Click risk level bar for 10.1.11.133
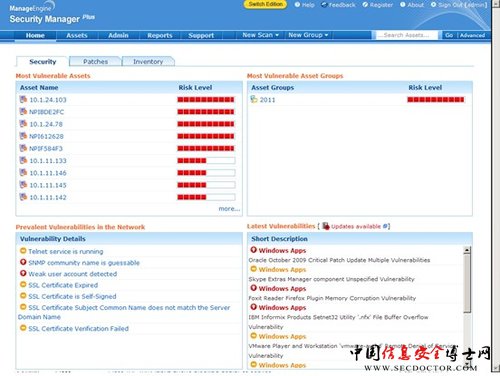The width and height of the screenshot is (500, 376). coord(206,161)
